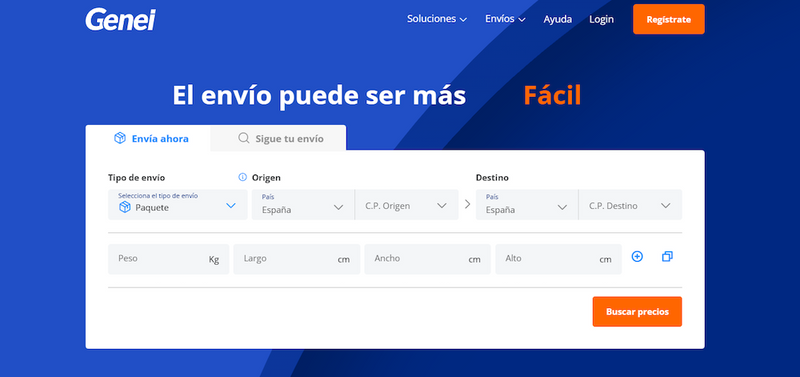Open the Envíos menu
Screen dimensions: 800x377
[505, 19]
